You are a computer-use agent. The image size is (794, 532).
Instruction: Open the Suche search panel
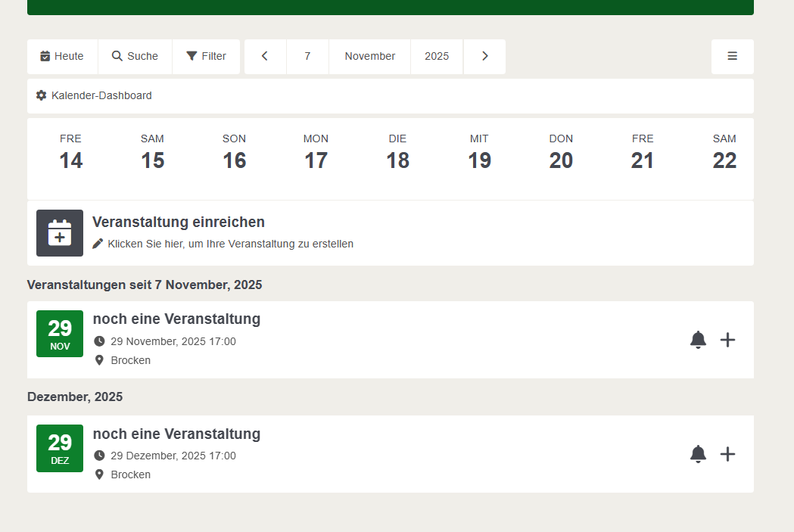click(135, 56)
